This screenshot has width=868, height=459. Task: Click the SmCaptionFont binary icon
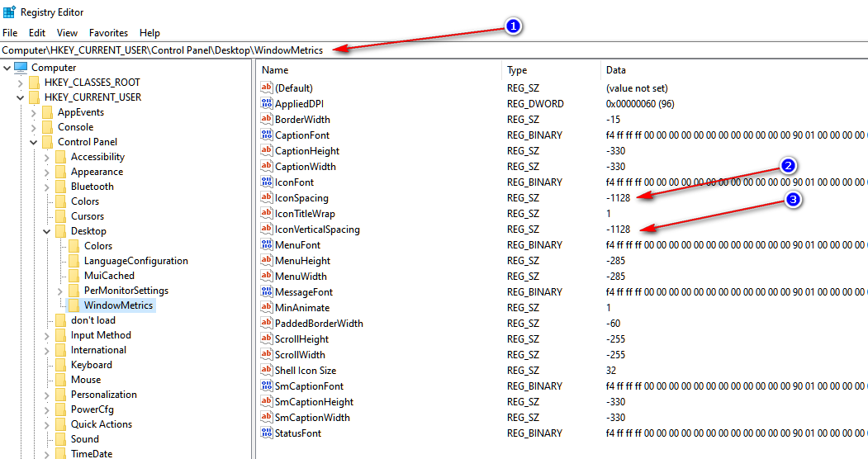coord(267,386)
